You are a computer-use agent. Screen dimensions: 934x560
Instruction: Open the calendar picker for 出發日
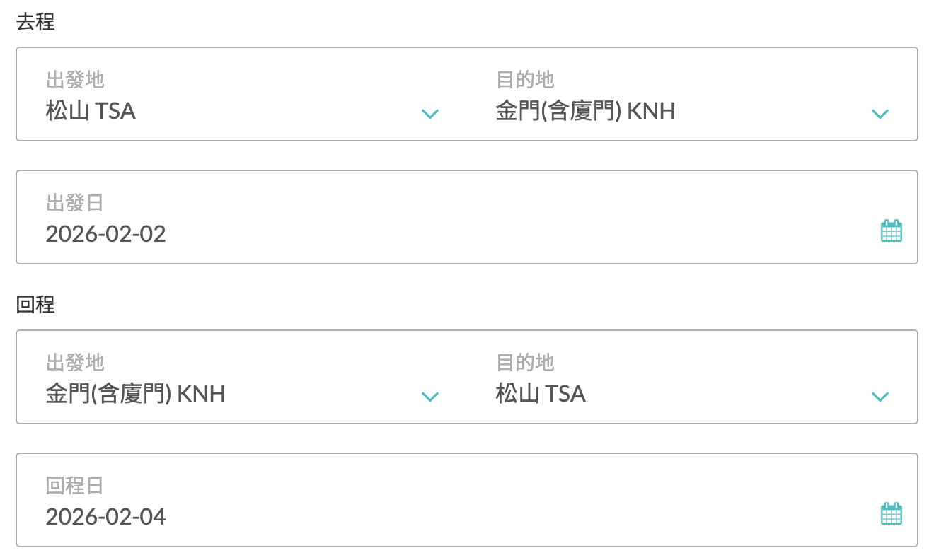(891, 231)
